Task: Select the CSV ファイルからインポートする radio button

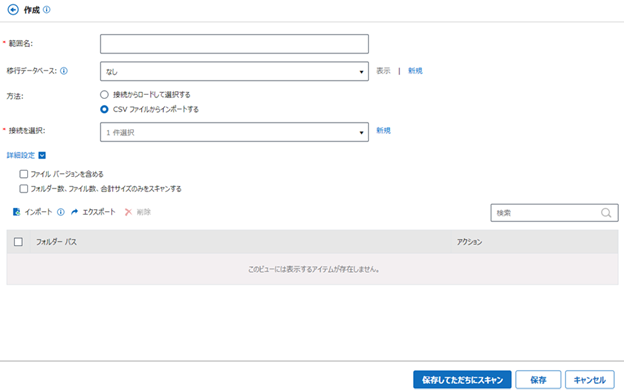Action: 104,109
